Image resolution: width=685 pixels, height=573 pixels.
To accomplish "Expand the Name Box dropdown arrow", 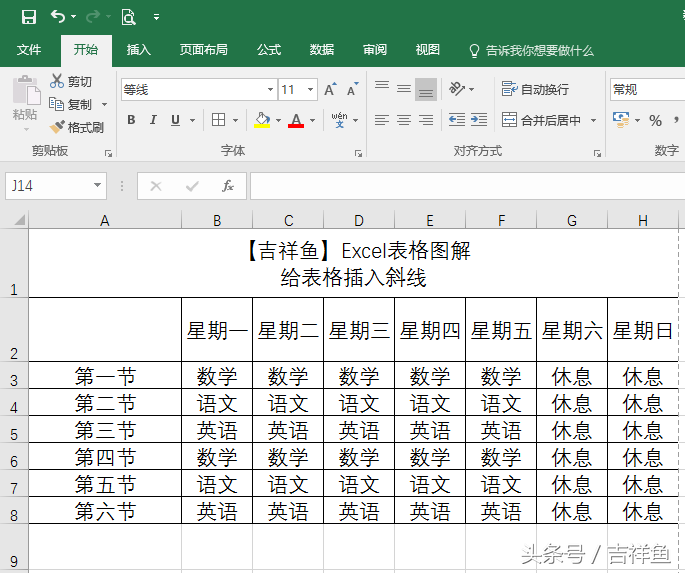I will coord(97,185).
